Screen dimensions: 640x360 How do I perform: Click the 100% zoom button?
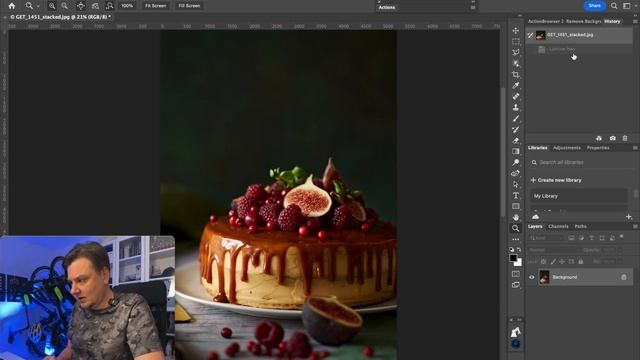[x=127, y=6]
